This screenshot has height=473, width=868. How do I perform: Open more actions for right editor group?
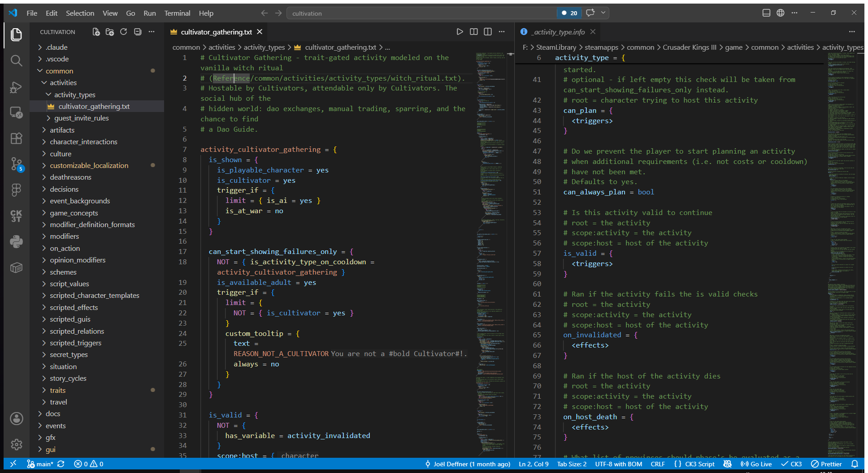click(x=852, y=32)
